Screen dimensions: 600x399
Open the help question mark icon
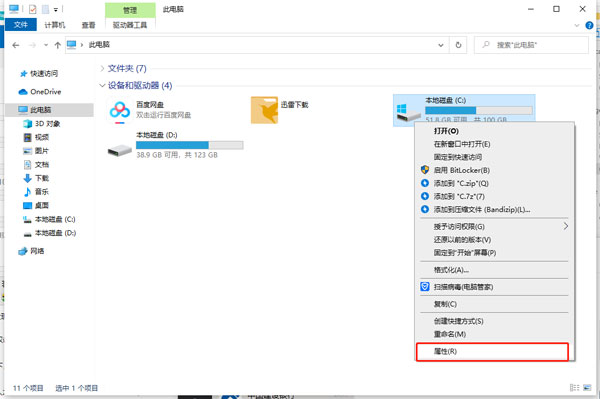click(x=589, y=26)
